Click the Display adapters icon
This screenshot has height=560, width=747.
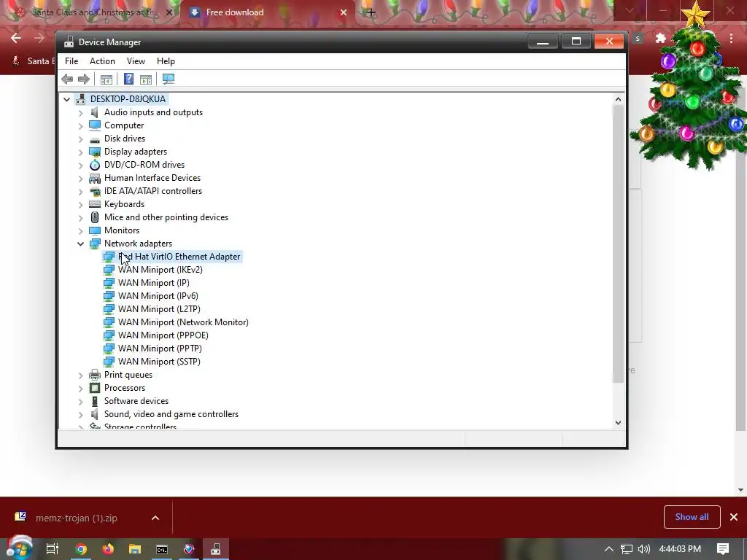pos(95,152)
